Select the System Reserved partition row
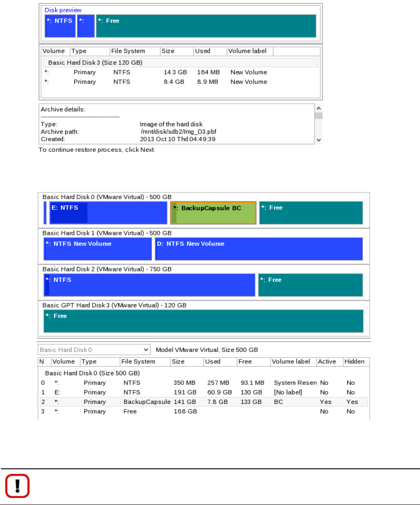 [x=203, y=383]
